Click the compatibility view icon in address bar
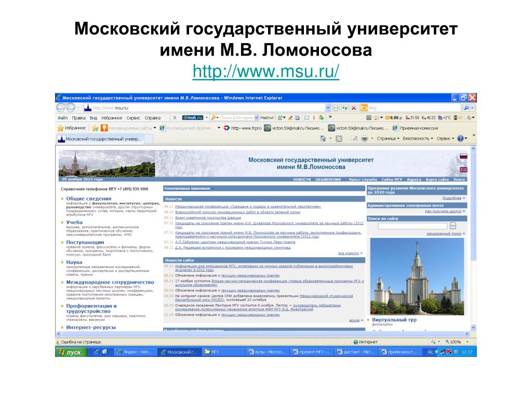532x399 pixels. coord(336,108)
